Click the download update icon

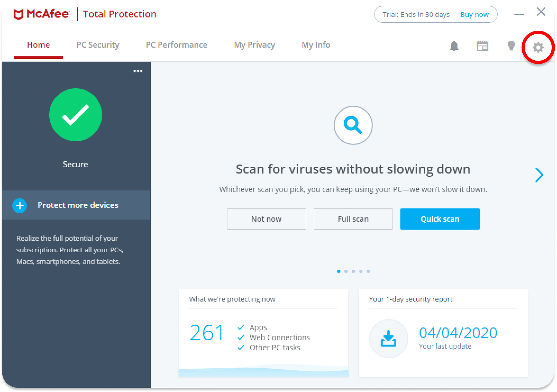tap(388, 338)
